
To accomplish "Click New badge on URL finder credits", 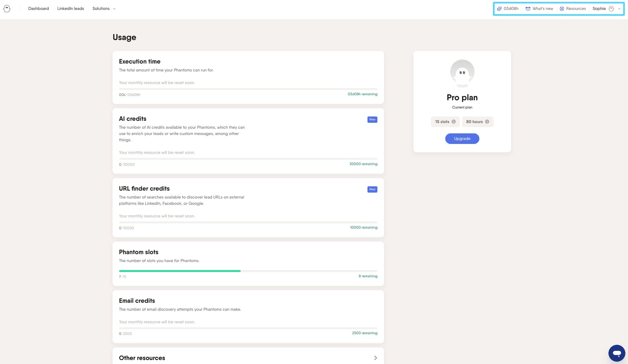I will click(372, 189).
